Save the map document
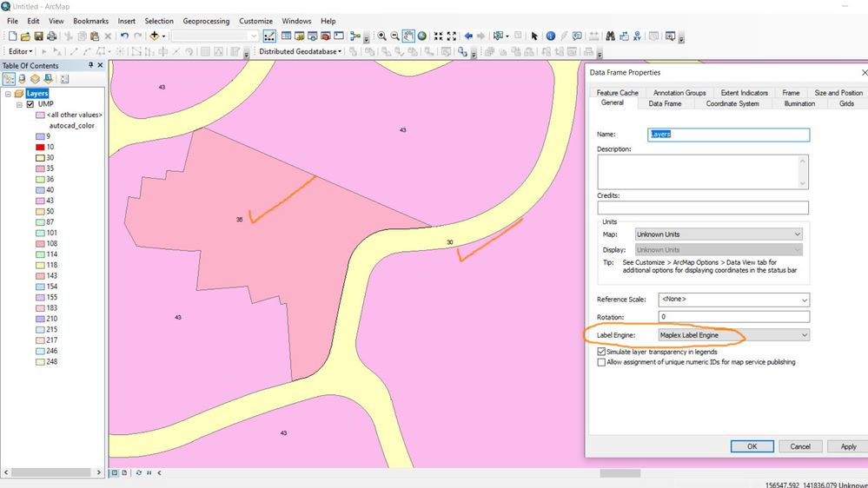Image resolution: width=868 pixels, height=488 pixels. coord(39,36)
